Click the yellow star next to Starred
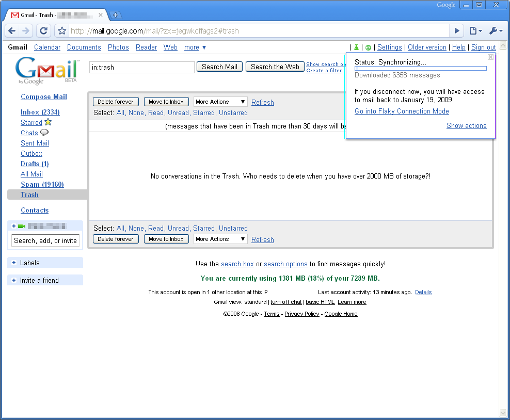 pyautogui.click(x=48, y=122)
